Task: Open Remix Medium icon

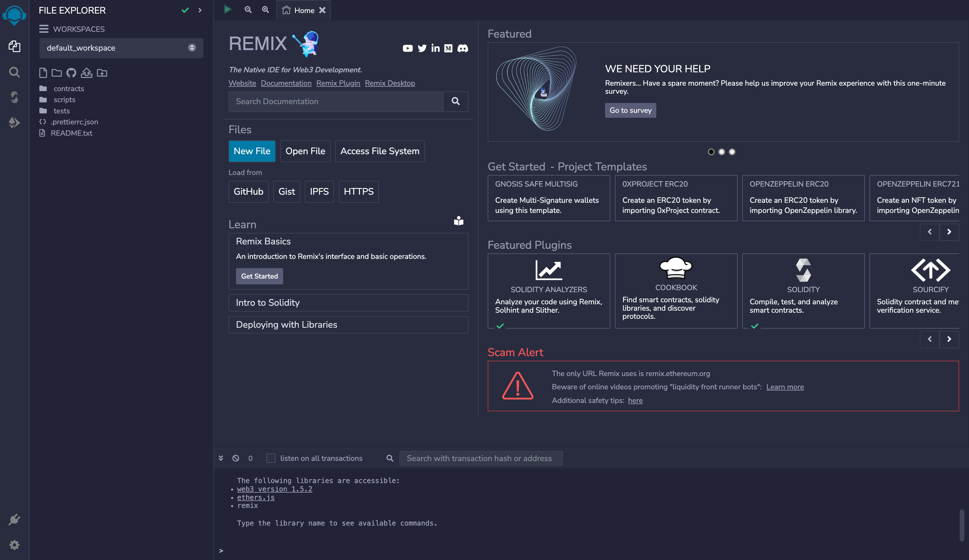Action: (448, 48)
